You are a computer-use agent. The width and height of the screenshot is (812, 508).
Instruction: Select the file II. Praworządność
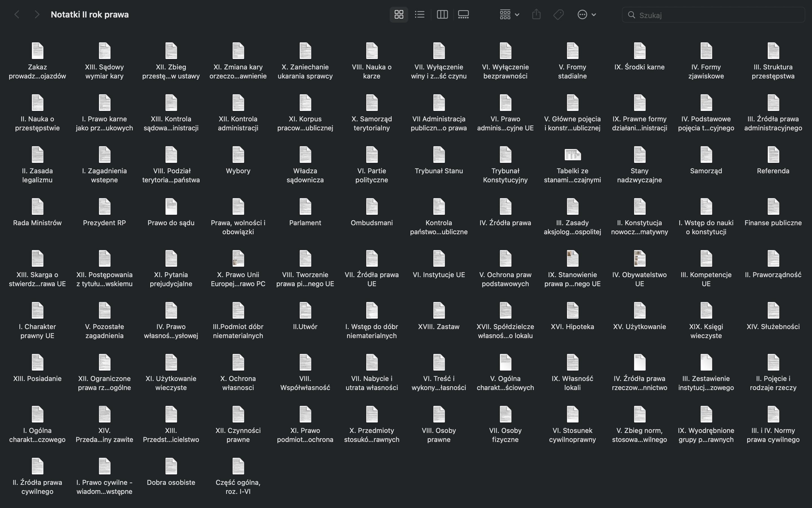click(773, 265)
